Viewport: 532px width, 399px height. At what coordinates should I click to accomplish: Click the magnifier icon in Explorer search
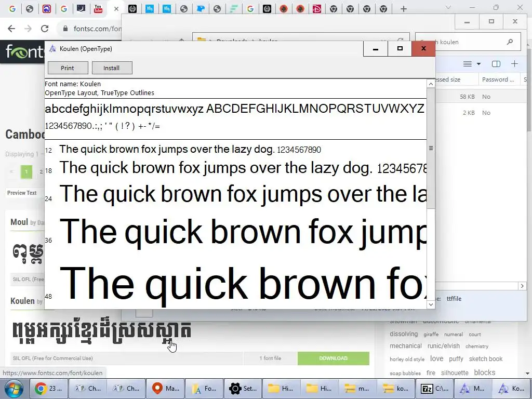(510, 42)
